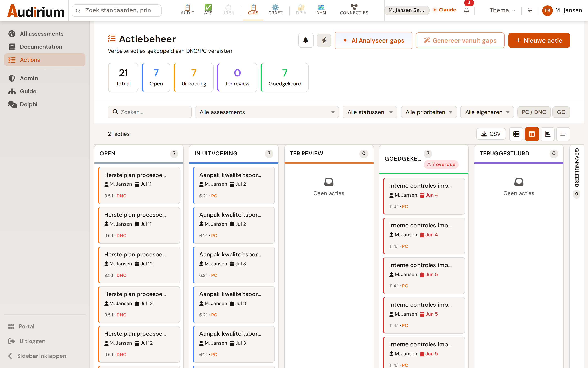Open the top bar settings sliders icon
The width and height of the screenshot is (588, 368).
[530, 10]
